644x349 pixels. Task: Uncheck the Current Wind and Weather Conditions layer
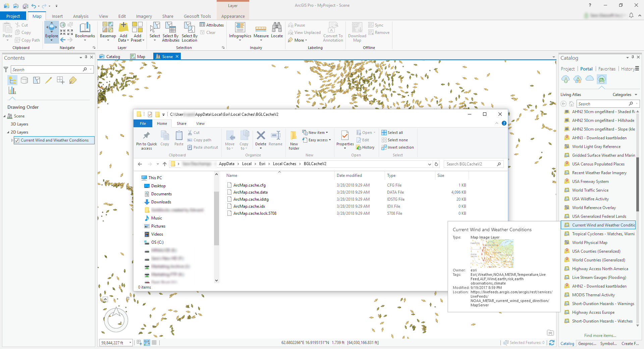(17, 140)
